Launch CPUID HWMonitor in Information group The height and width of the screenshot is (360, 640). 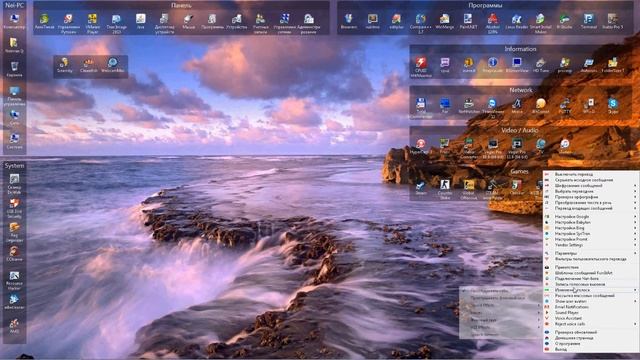click(x=421, y=67)
